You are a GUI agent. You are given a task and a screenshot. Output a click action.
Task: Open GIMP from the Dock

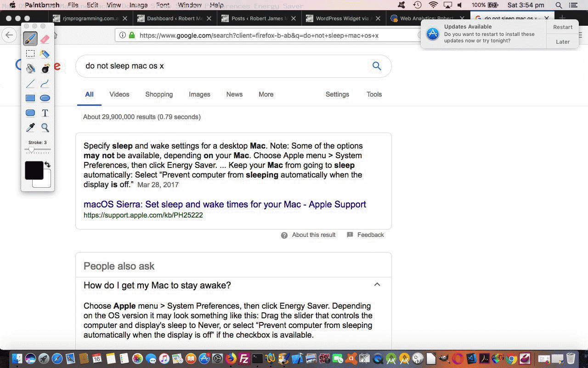tap(444, 358)
